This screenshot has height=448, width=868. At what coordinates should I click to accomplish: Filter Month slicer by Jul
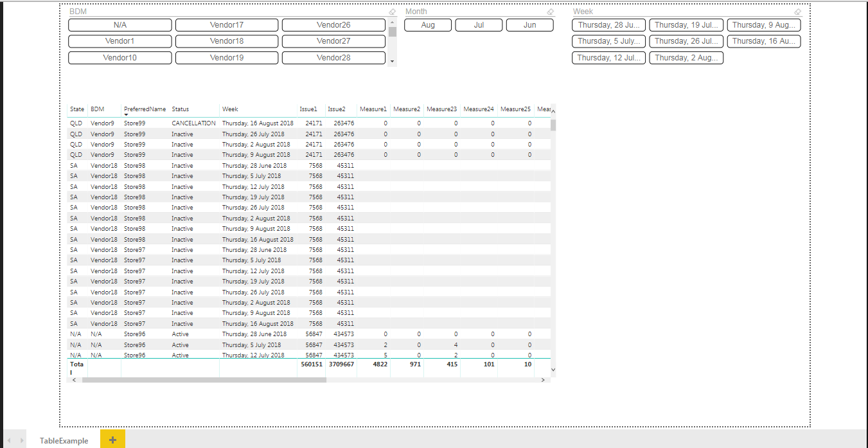[479, 25]
